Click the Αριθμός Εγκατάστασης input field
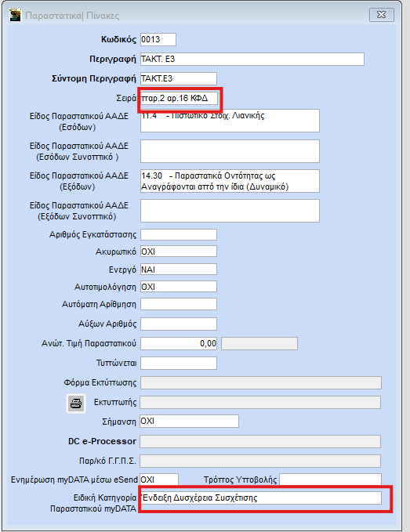 [x=179, y=235]
